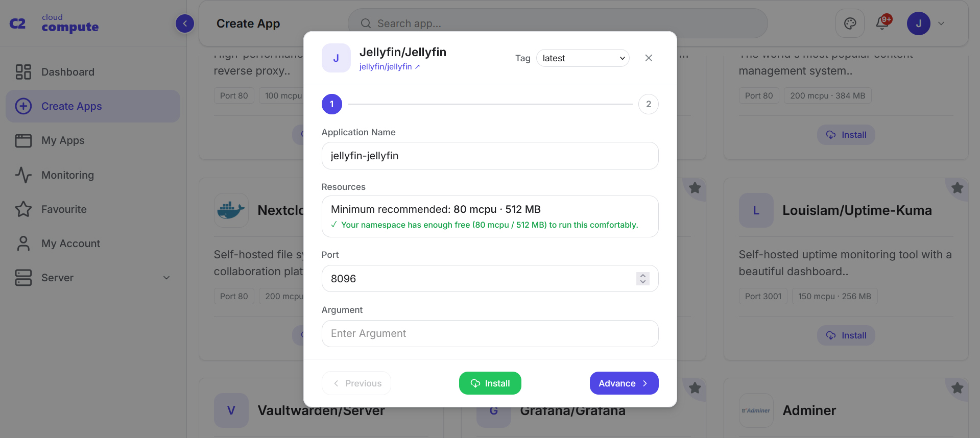
Task: Click the Louislam L app icon
Action: 756,210
